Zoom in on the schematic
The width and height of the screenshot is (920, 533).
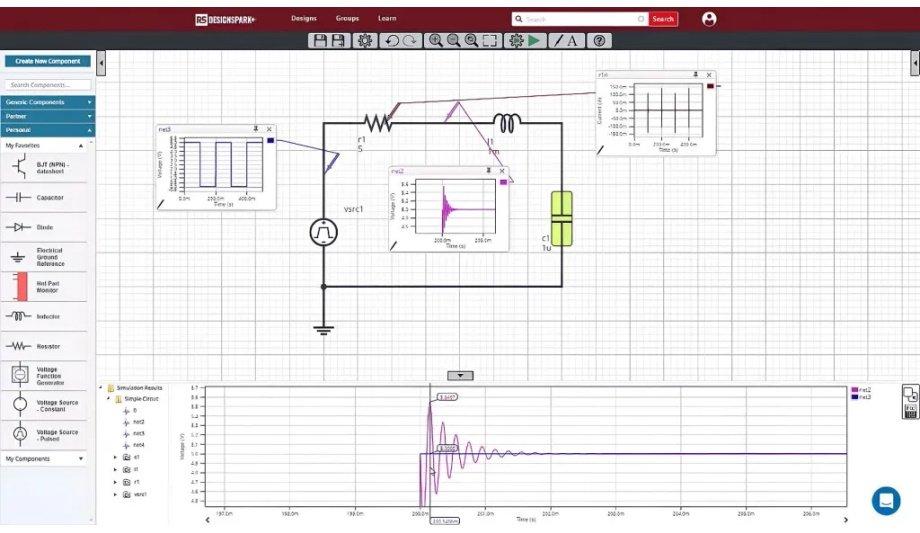tap(435, 41)
